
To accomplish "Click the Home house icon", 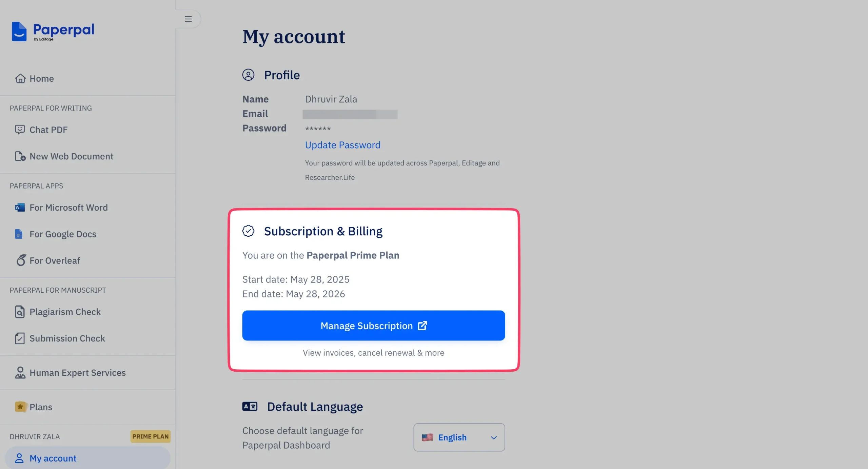I will [x=20, y=78].
